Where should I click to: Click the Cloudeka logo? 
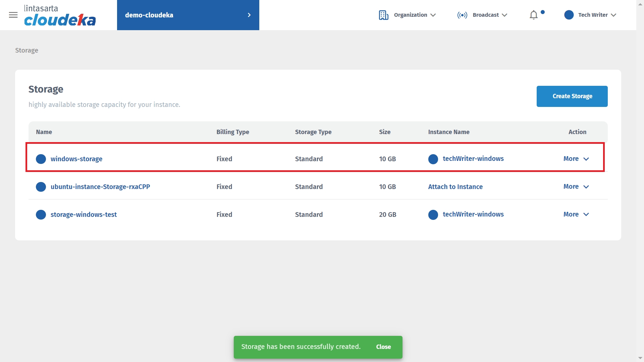[x=60, y=16]
